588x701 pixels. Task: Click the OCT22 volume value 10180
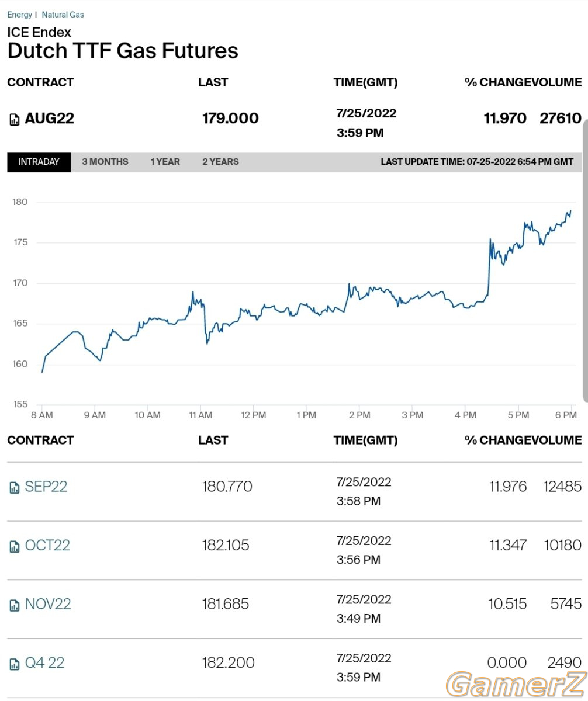point(562,546)
